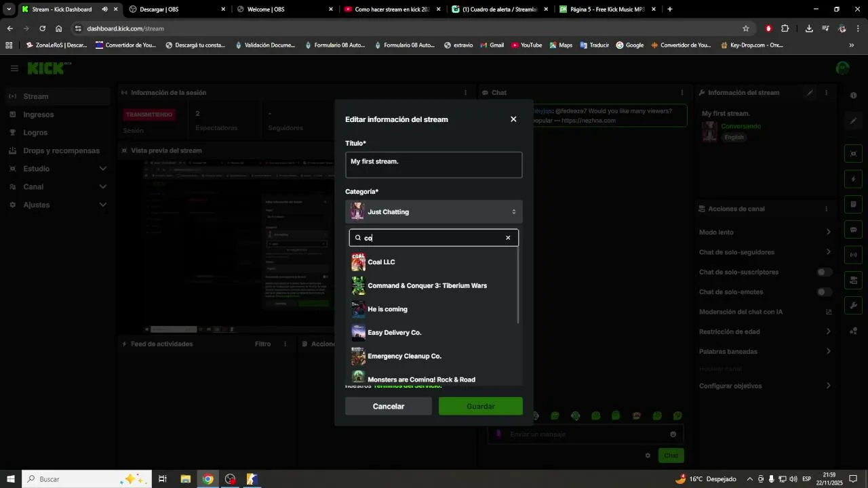Click the Windows Start button
This screenshot has height=488, width=868.
[x=10, y=479]
